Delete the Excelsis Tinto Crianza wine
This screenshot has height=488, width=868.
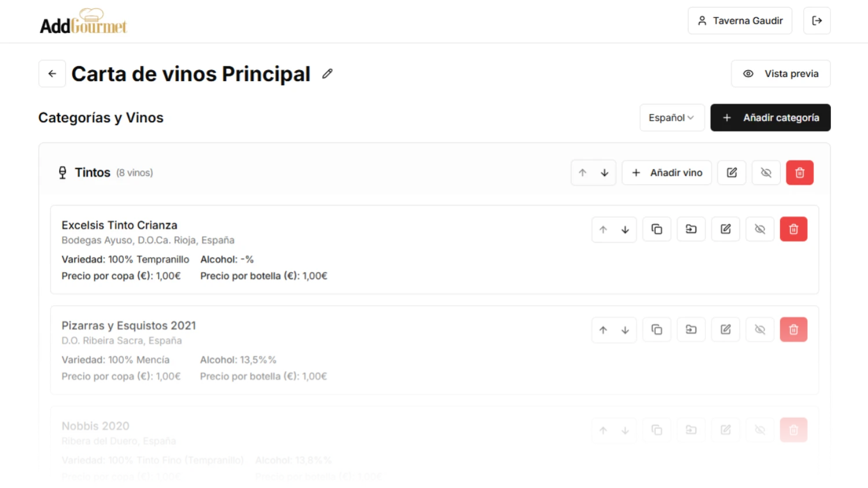click(x=793, y=229)
